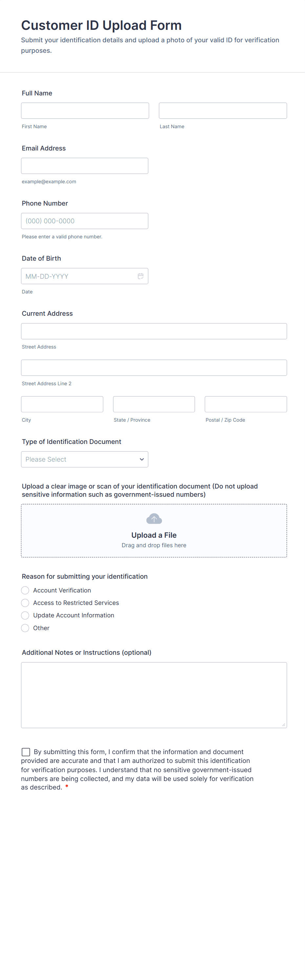Viewport: 305px width, 980px height.
Task: Click the Postal / Zip Code field
Action: click(x=246, y=404)
